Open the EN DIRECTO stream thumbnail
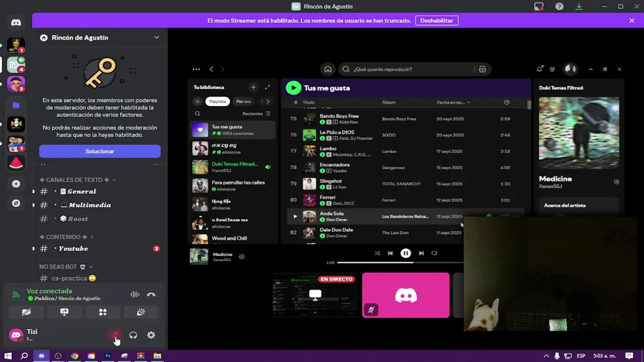Image resolution: width=644 pixels, height=362 pixels. (315, 295)
